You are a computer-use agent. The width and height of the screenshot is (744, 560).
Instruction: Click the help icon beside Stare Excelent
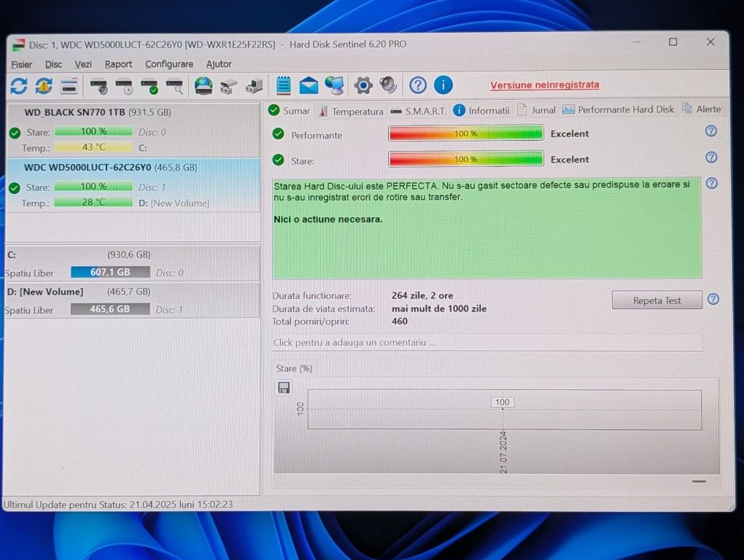point(710,157)
